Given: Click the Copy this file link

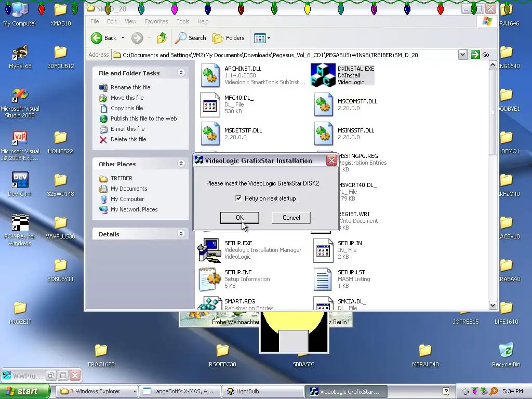Looking at the screenshot, I should 127,108.
